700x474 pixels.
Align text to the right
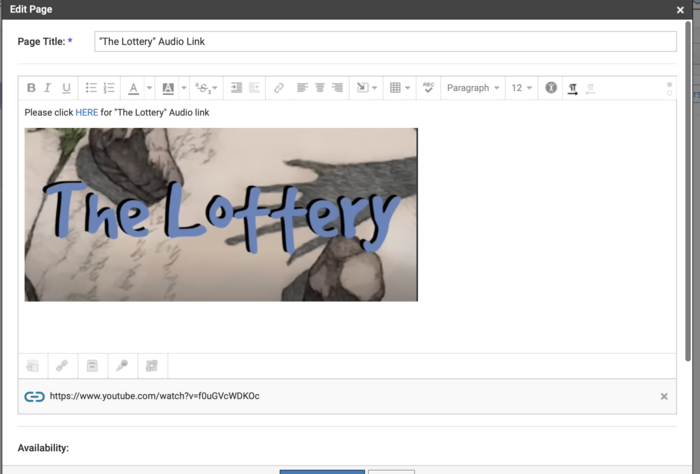(337, 88)
